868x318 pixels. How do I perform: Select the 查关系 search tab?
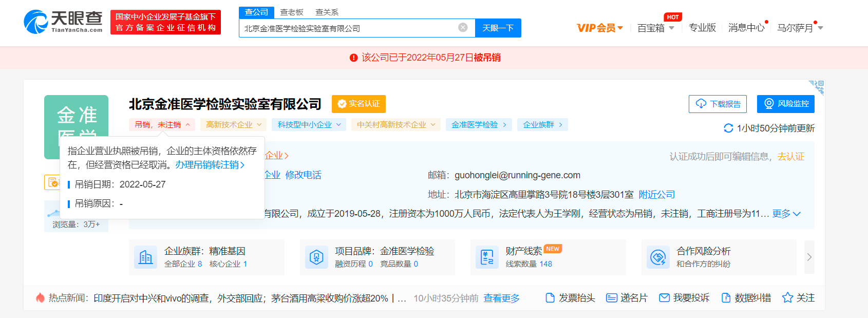click(x=327, y=12)
